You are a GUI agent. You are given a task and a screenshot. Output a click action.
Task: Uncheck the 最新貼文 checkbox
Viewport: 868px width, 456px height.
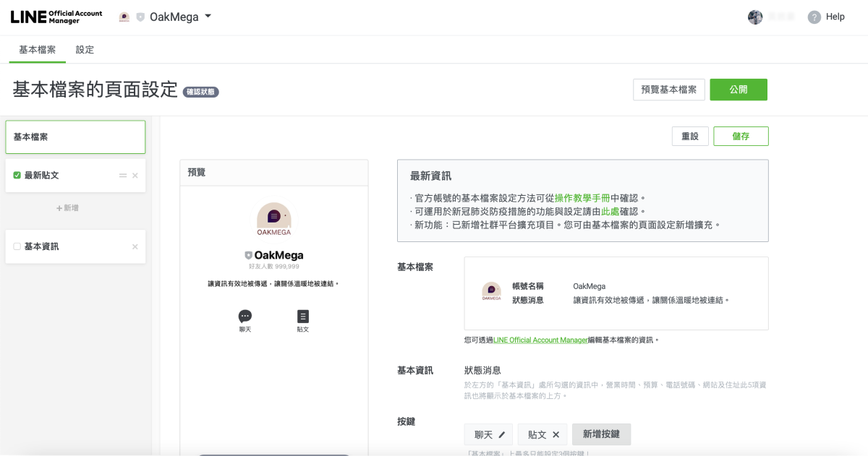16,175
